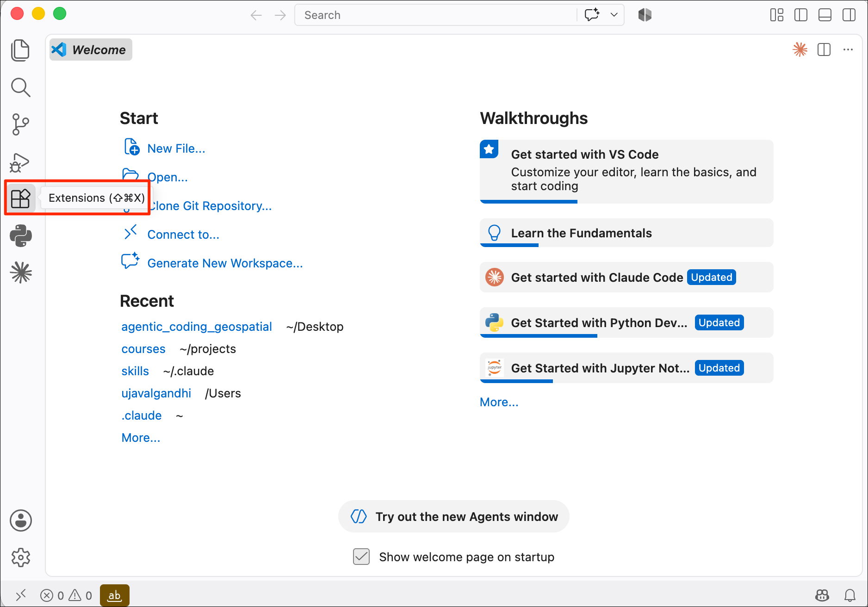Open recent folder agentic_coding_geospatial

197,327
